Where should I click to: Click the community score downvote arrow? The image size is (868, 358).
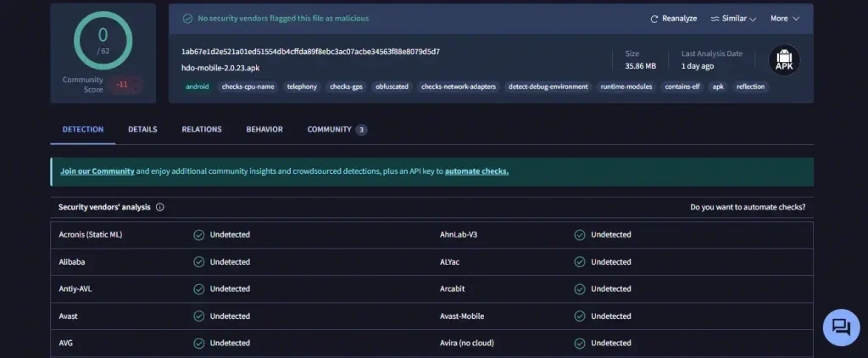[136, 89]
